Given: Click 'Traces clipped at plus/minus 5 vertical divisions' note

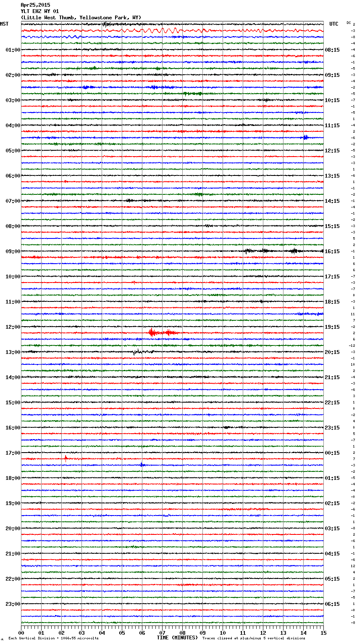Looking at the screenshot, I should click(x=254, y=638).
